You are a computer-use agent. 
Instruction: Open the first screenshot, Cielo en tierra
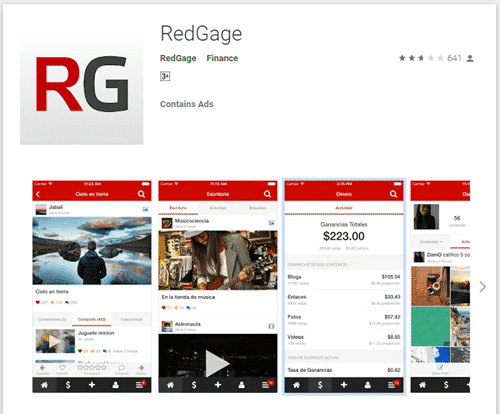click(92, 287)
